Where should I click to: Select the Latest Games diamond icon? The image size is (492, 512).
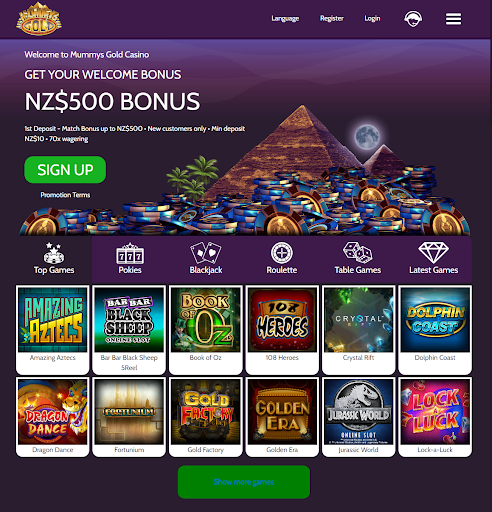434,253
